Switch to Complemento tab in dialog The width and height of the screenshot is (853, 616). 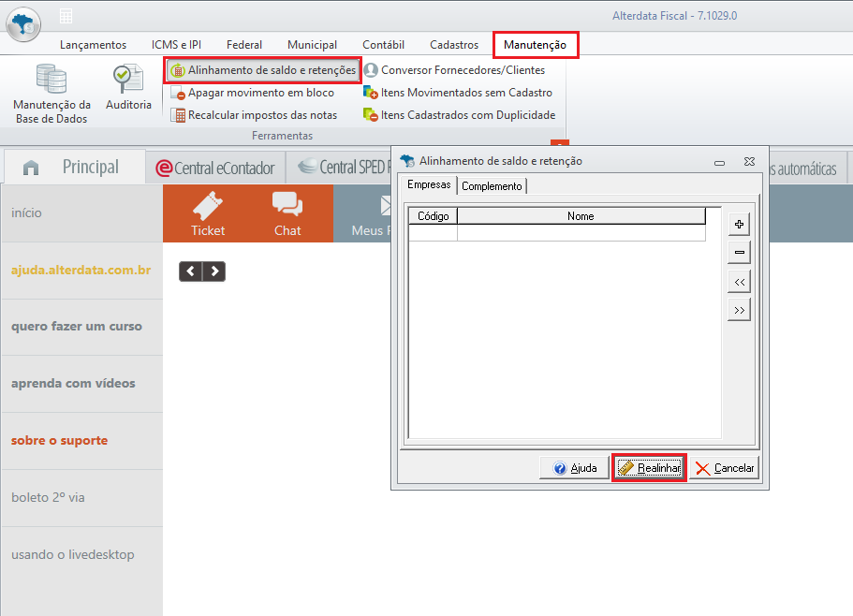click(x=492, y=186)
